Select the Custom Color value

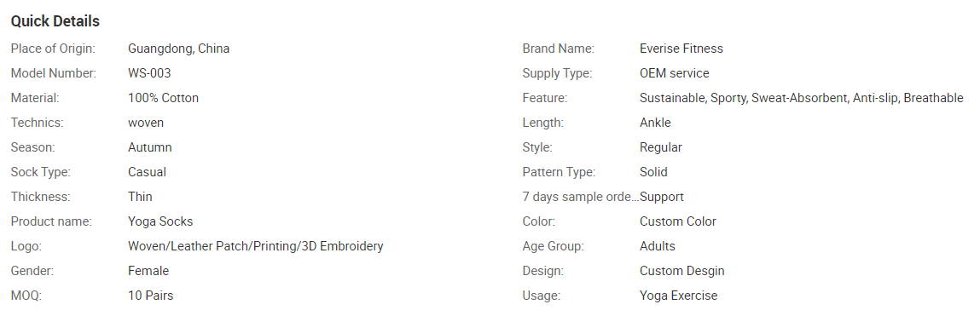pyautogui.click(x=678, y=221)
